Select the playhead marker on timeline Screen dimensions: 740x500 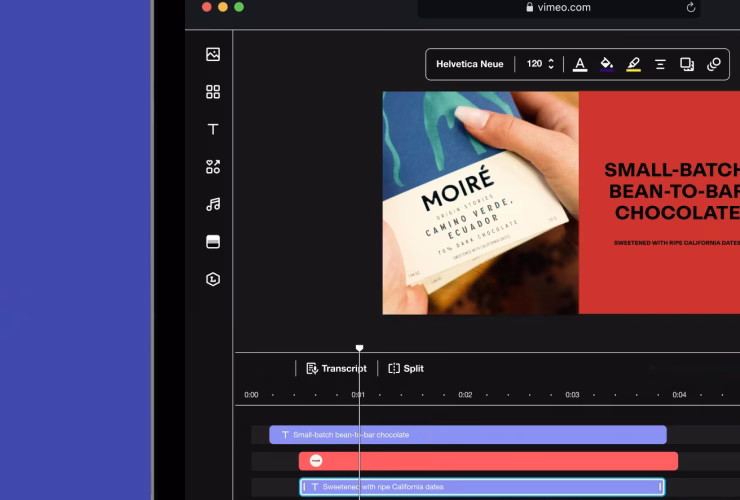click(359, 348)
